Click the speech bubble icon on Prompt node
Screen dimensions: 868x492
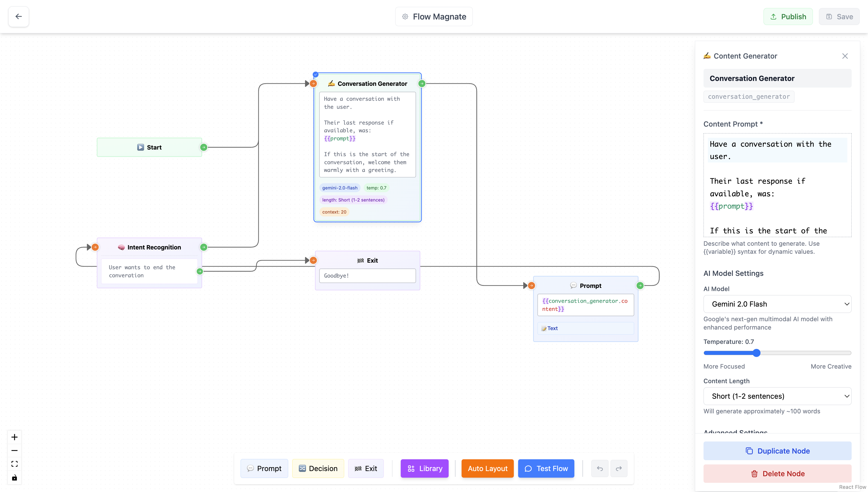573,286
